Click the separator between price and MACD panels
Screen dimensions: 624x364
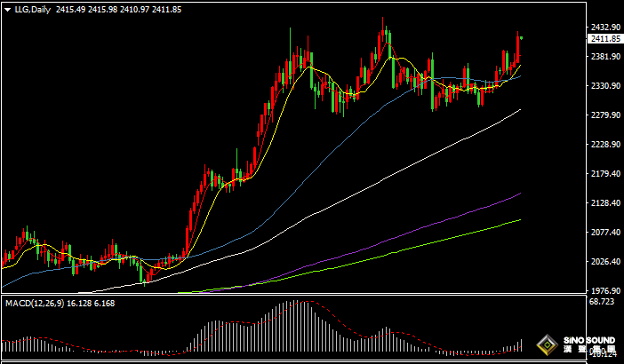[x=293, y=296]
